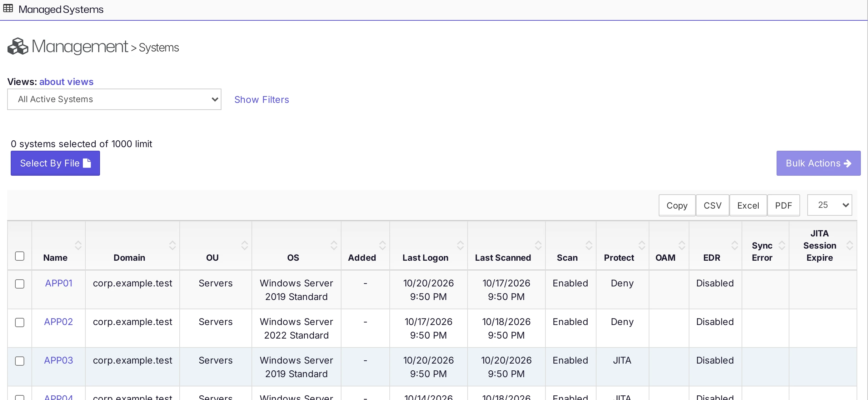Click the Management cubes logo icon
This screenshot has width=868, height=400.
[x=18, y=46]
